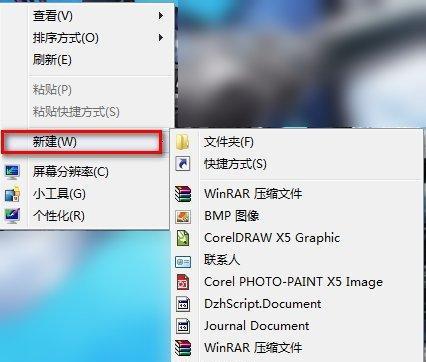Click the 小工具(G) gadgets icon
426x362 pixels.
[x=13, y=194]
